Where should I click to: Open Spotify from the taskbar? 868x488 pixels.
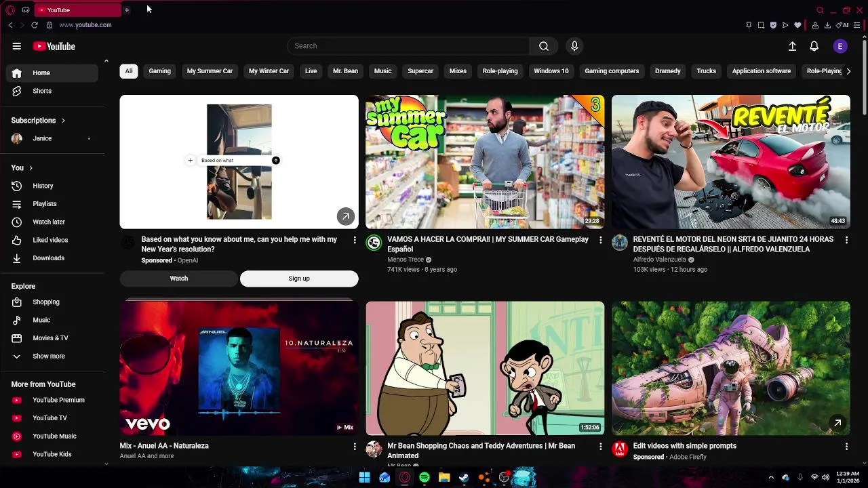[424, 478]
